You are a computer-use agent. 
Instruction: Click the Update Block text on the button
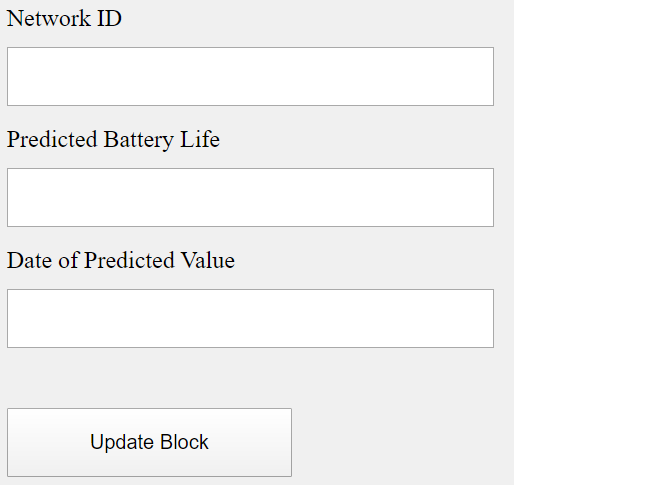[x=149, y=442]
